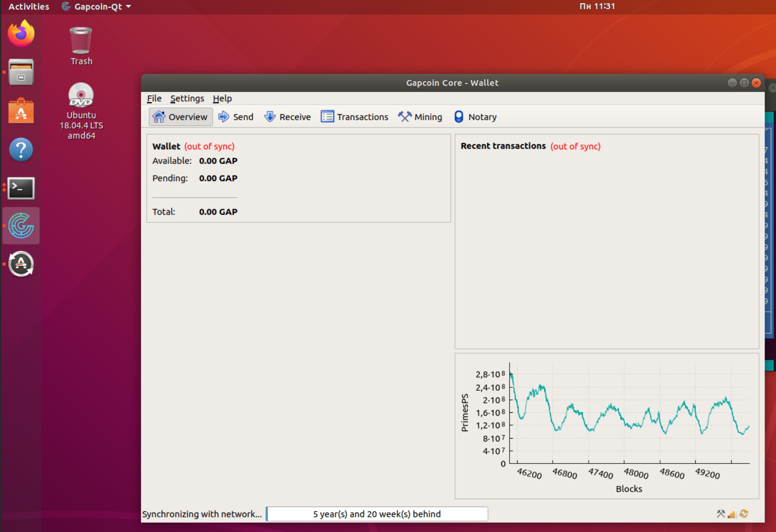Click Recent transactions out of sync label

click(575, 146)
